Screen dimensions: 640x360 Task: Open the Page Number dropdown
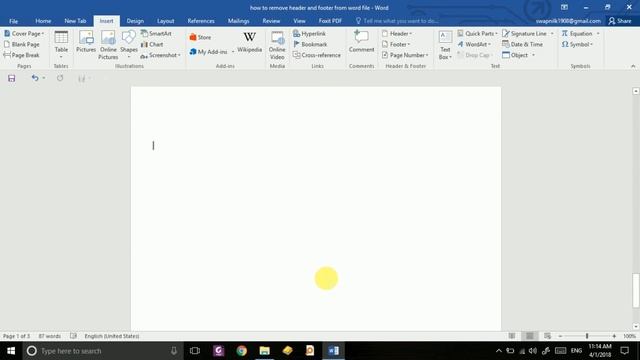click(x=405, y=55)
